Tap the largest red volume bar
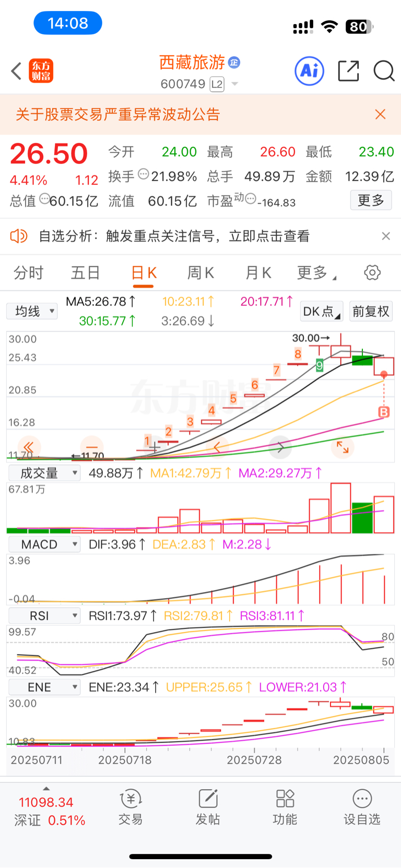 click(x=341, y=508)
